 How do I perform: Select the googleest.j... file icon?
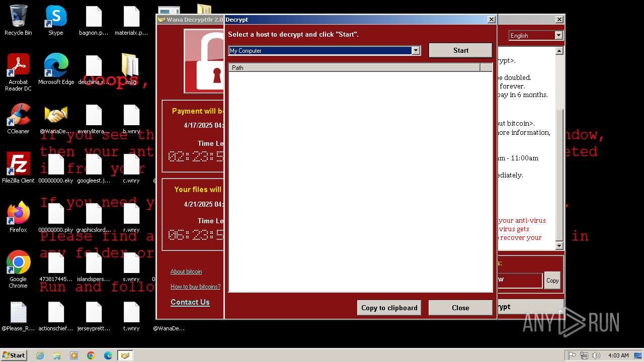click(x=94, y=168)
